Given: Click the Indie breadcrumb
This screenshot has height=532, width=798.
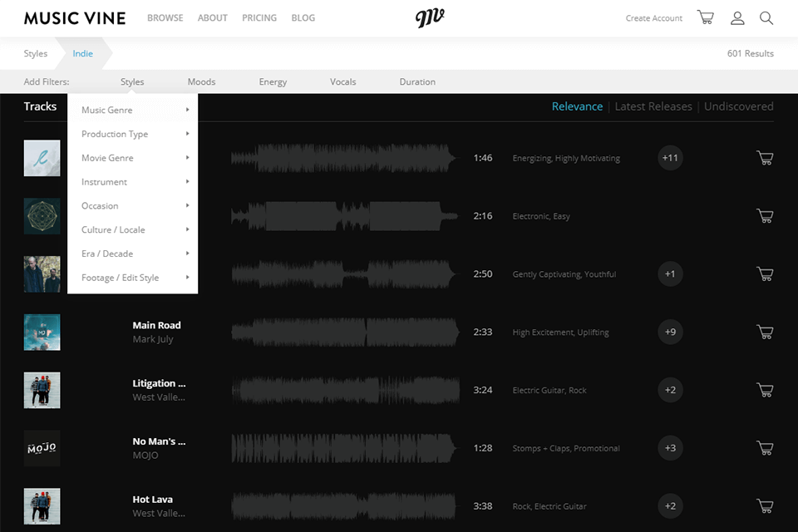Looking at the screenshot, I should pyautogui.click(x=82, y=53).
